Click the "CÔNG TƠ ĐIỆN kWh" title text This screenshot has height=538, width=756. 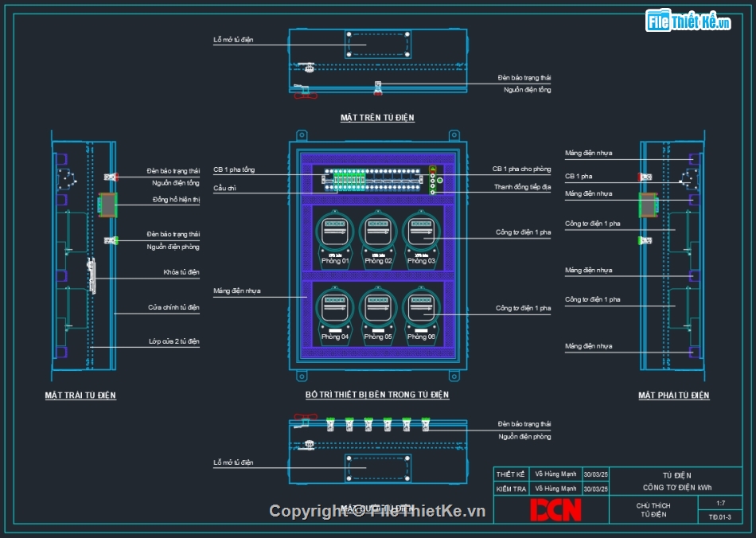click(x=677, y=487)
